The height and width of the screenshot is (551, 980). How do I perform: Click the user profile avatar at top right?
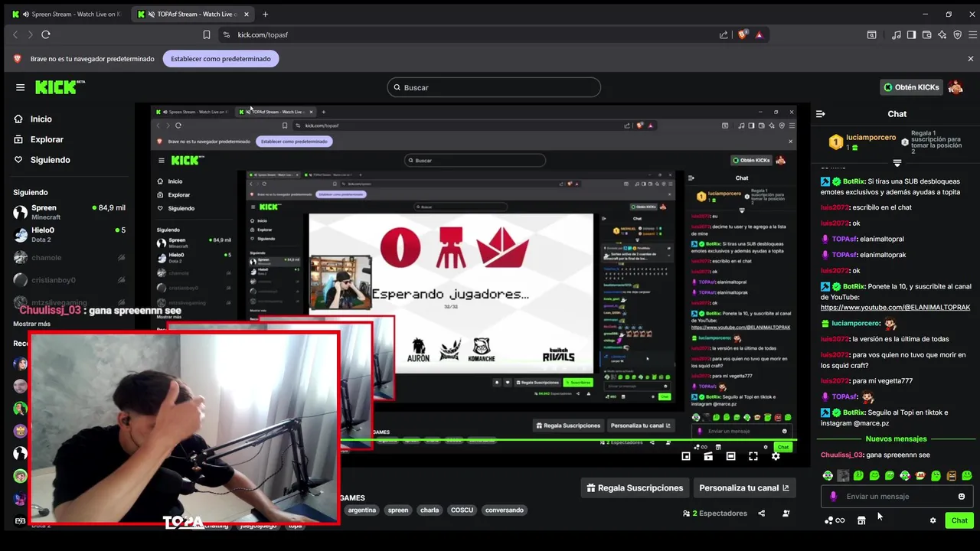[x=955, y=87]
